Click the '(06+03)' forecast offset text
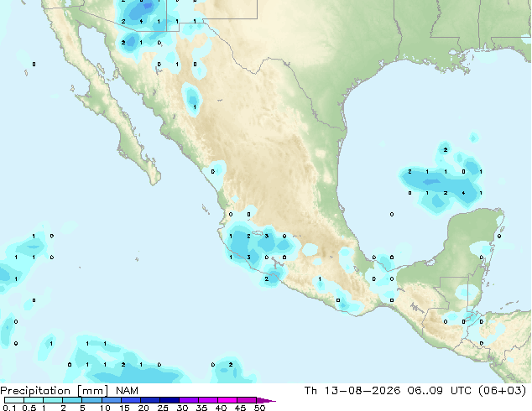 502,391
